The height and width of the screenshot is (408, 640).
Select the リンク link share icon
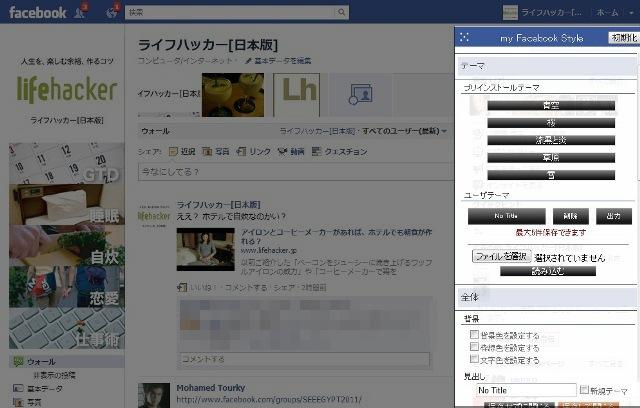click(241, 151)
